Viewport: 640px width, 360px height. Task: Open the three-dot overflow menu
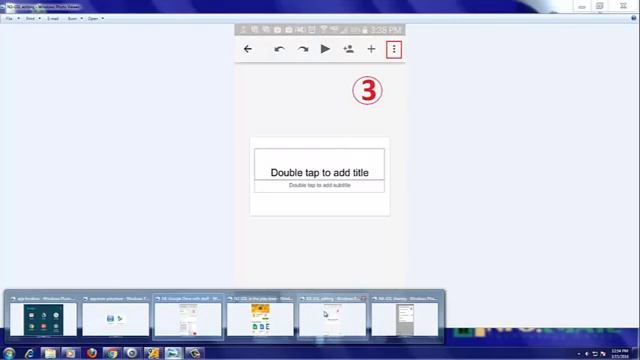point(394,49)
